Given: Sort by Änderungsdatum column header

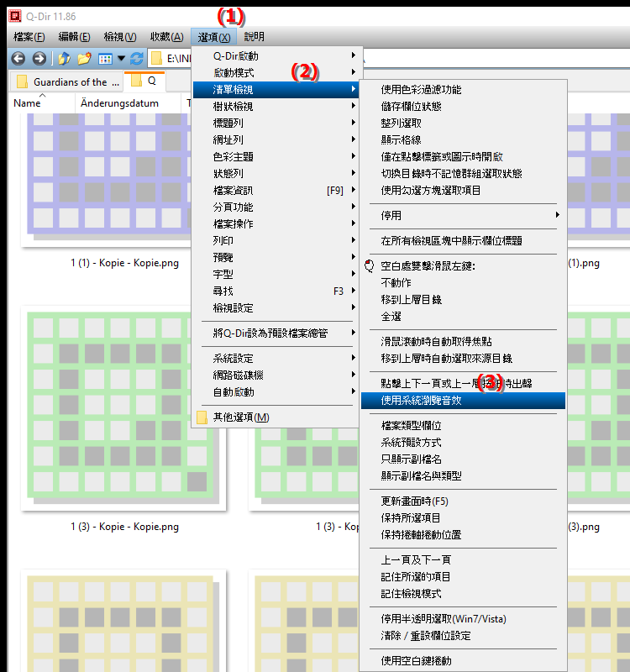Looking at the screenshot, I should (128, 102).
